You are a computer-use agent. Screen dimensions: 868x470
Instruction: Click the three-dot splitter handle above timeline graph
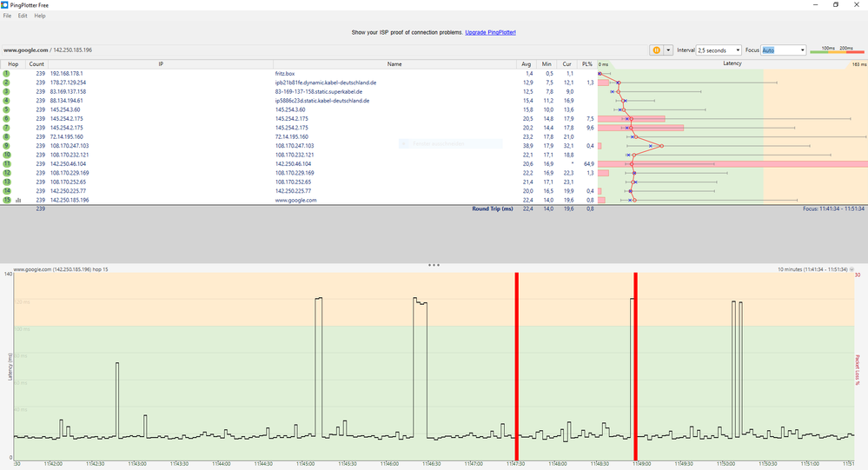pos(434,265)
